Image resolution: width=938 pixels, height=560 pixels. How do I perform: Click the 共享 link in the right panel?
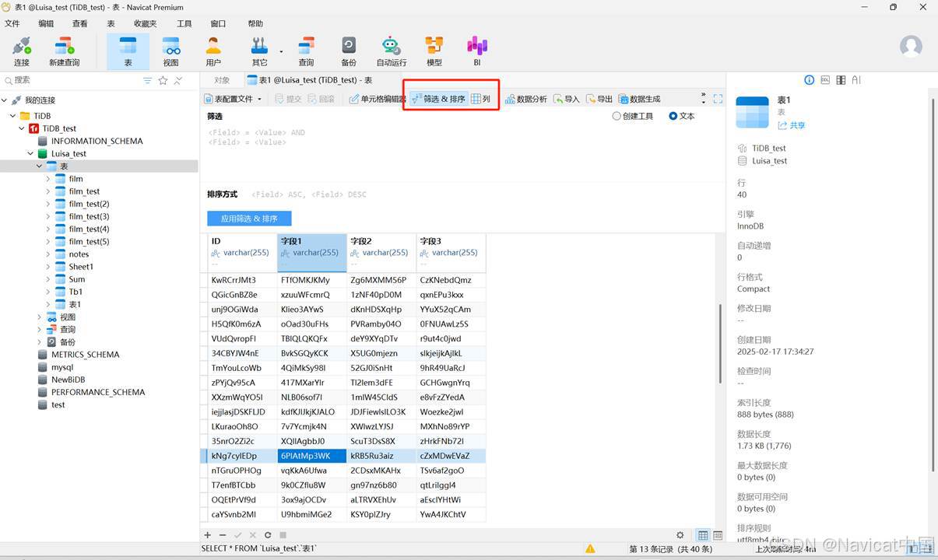click(791, 125)
